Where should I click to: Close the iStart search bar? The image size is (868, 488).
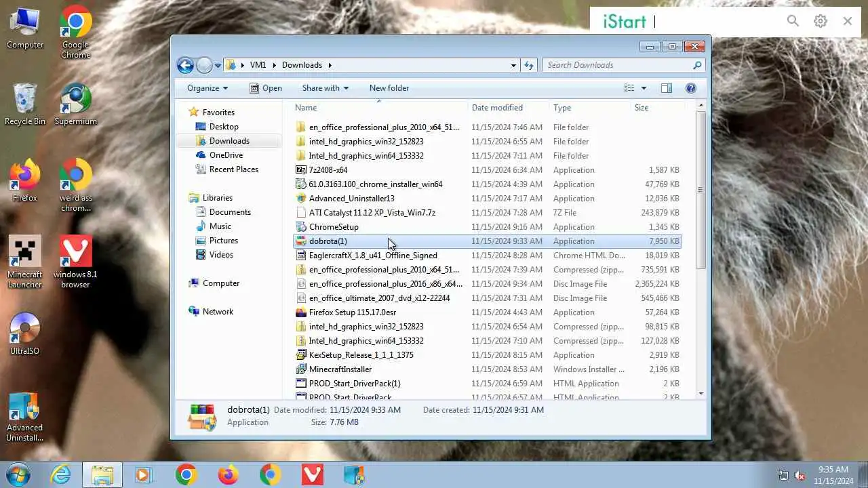pyautogui.click(x=847, y=21)
